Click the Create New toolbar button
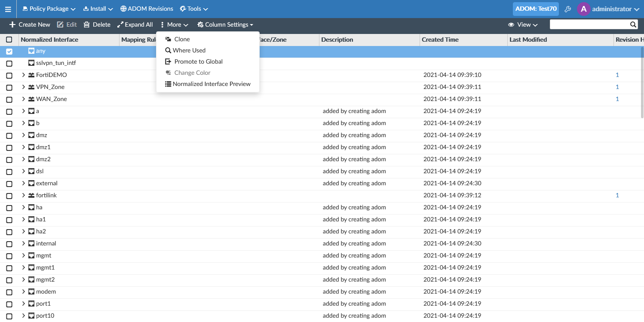The height and width of the screenshot is (322, 644). [x=29, y=25]
